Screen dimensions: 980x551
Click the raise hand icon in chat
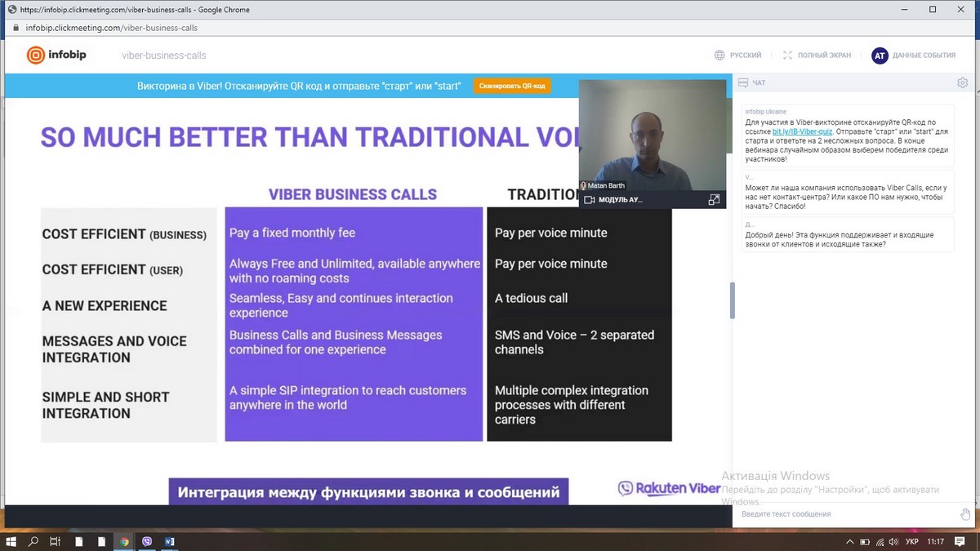(x=965, y=513)
